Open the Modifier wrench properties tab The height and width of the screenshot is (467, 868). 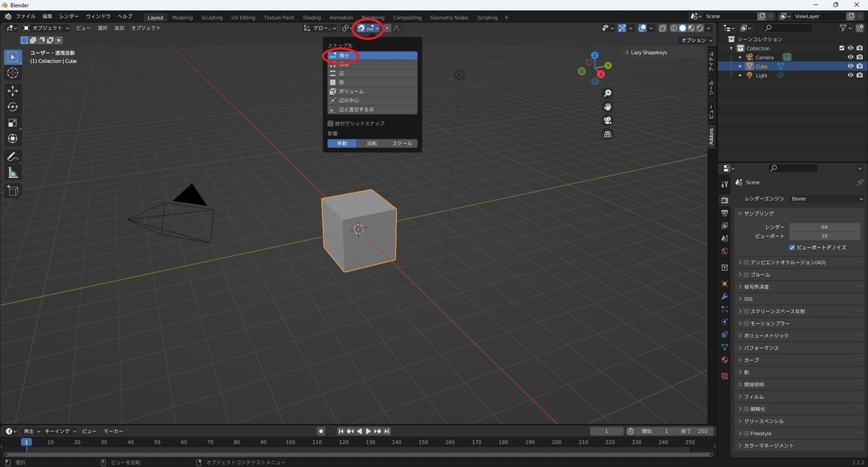pyautogui.click(x=724, y=297)
